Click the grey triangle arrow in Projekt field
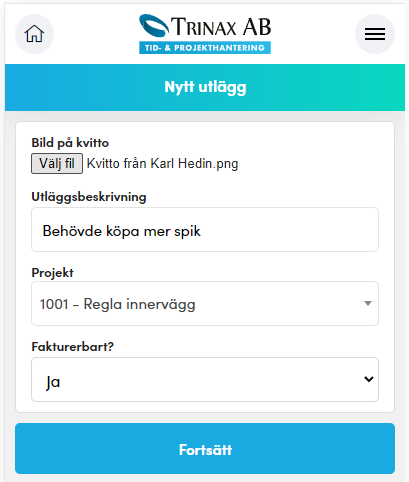The width and height of the screenshot is (409, 482). (x=368, y=303)
